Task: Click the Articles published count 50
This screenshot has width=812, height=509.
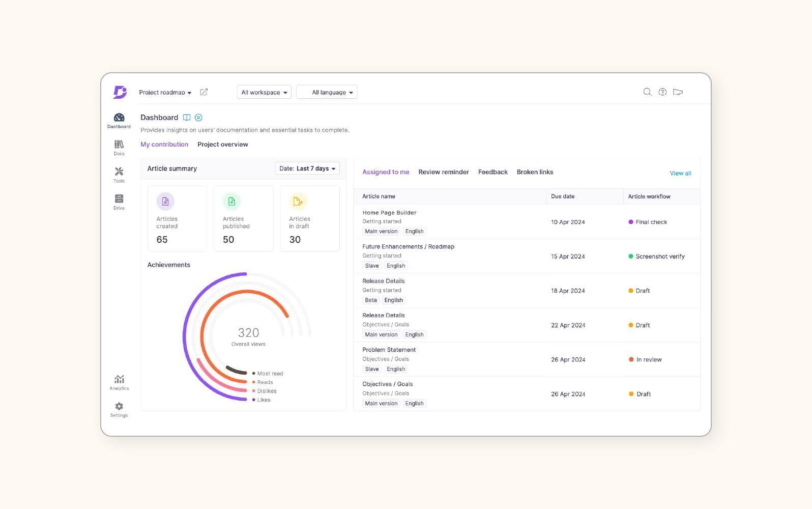Action: click(228, 240)
